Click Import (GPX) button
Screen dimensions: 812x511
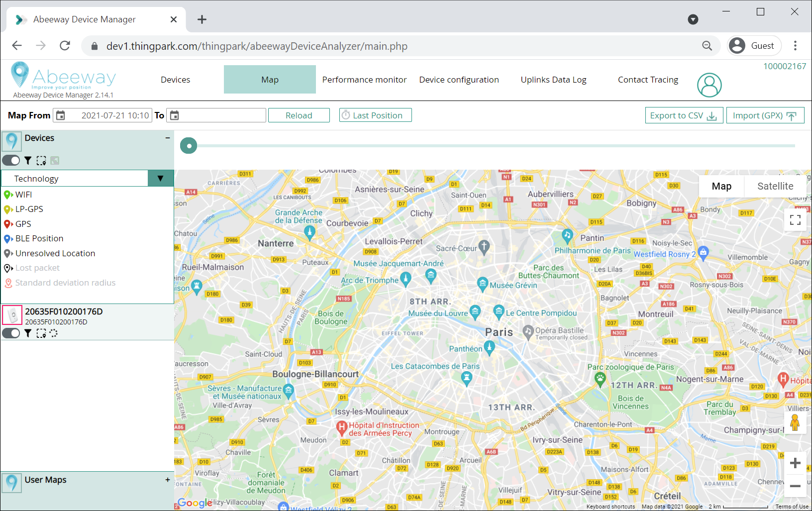(765, 115)
